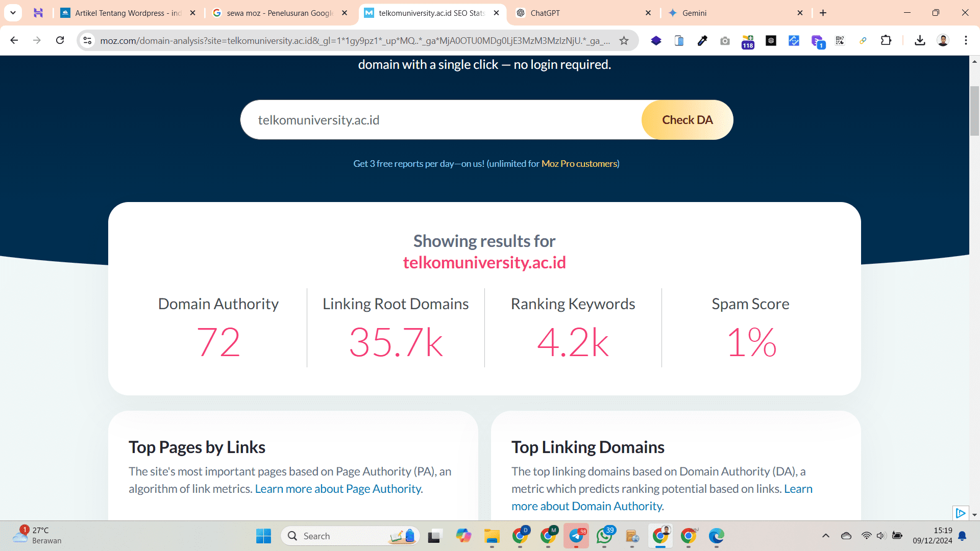980x551 pixels.
Task: Bookmark this page with the star icon
Action: 624,40
